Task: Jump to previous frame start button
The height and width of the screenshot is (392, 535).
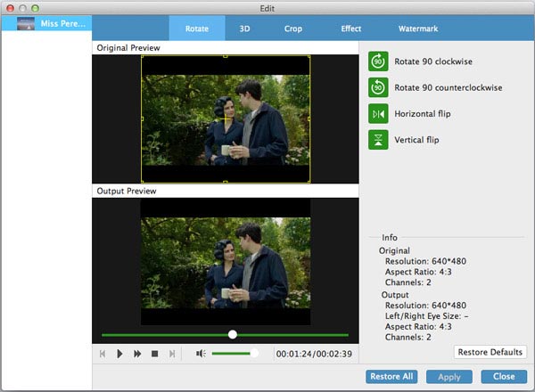Action: coord(103,354)
